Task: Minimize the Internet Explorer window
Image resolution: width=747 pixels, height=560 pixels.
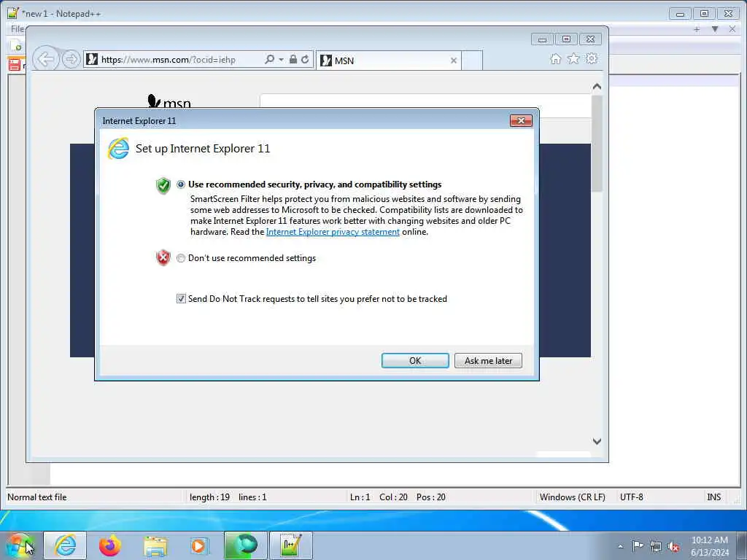Action: click(x=542, y=39)
